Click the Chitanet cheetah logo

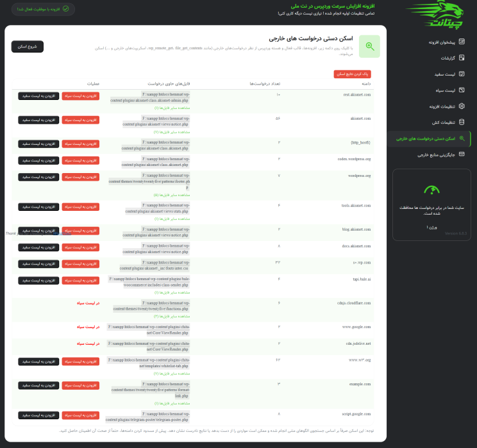[x=435, y=15]
